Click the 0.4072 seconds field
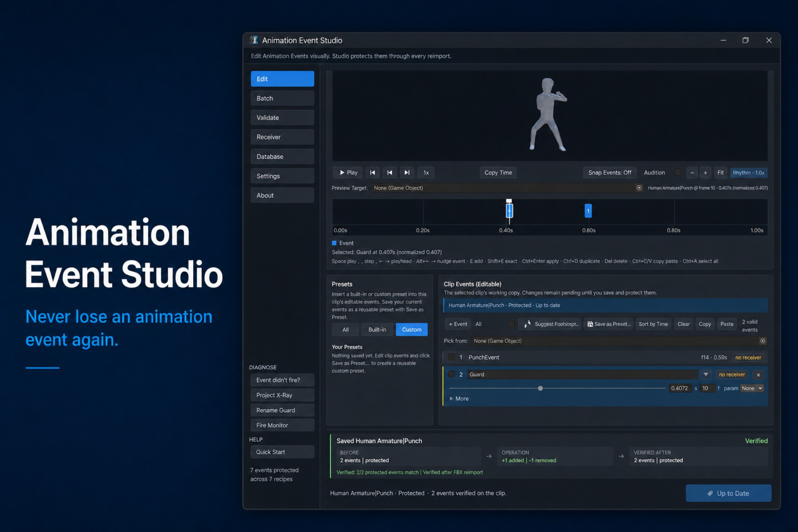The height and width of the screenshot is (532, 798). 680,388
